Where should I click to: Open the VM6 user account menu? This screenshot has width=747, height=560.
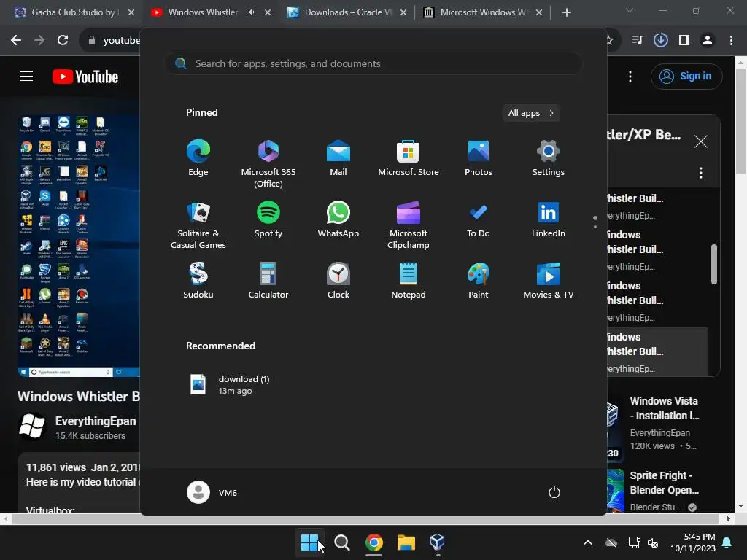[212, 492]
